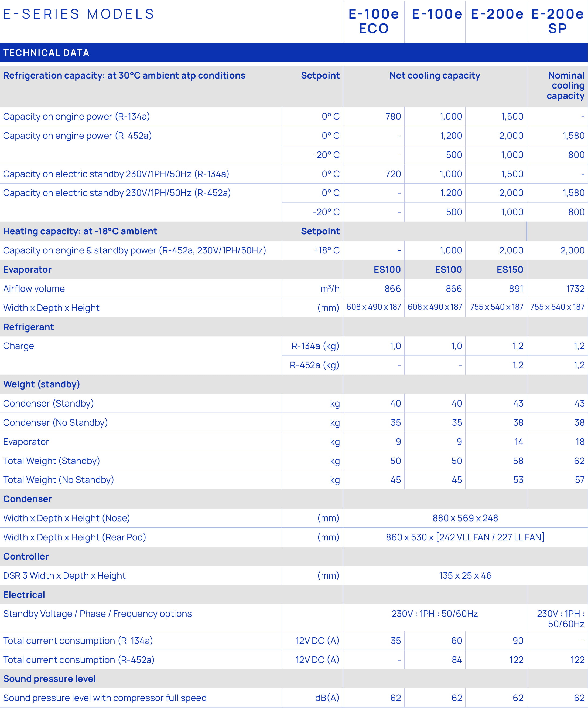Select Standby Voltage / Phase / Frequency options label
Image resolution: width=588 pixels, height=711 pixels.
97,614
